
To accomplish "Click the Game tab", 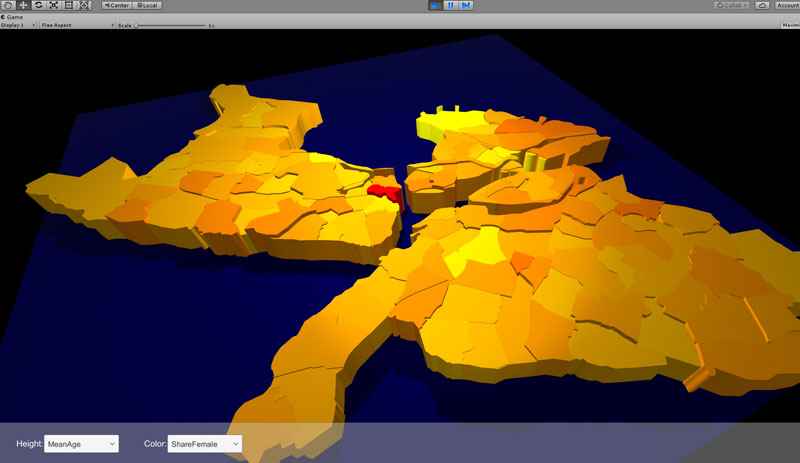I will 11,16.
